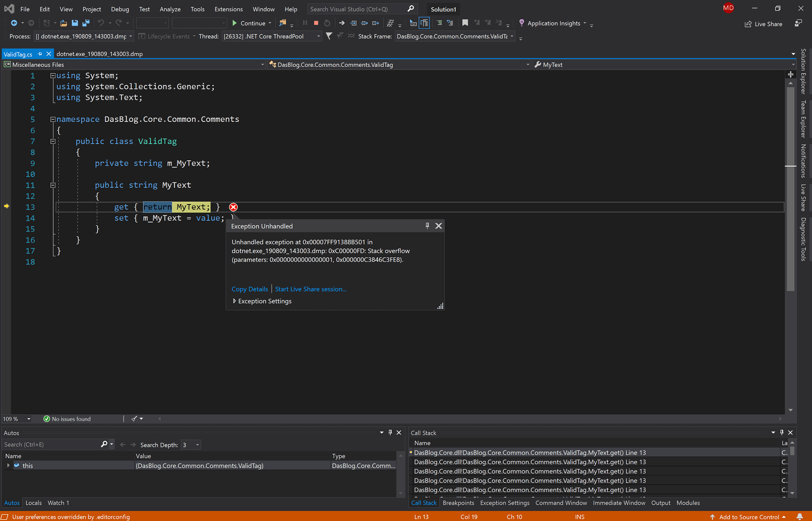Image resolution: width=812 pixels, height=521 pixels.
Task: Click the Stop Debugging icon
Action: coord(316,23)
